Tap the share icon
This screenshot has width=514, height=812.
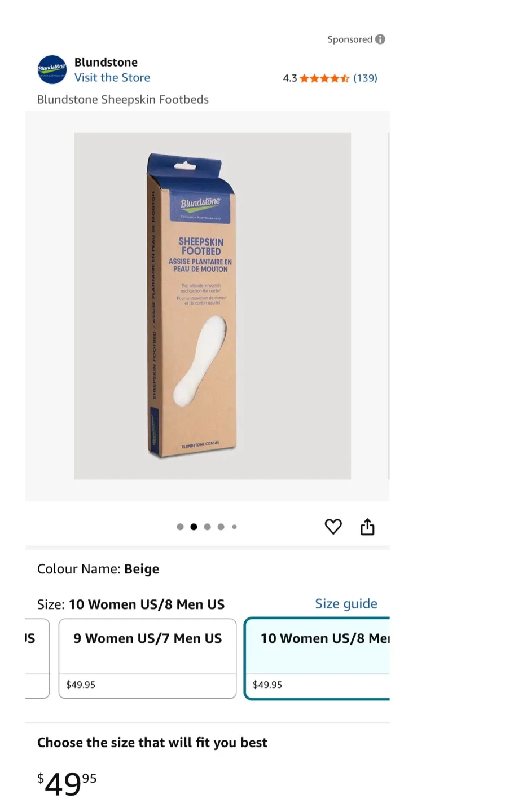(x=367, y=527)
